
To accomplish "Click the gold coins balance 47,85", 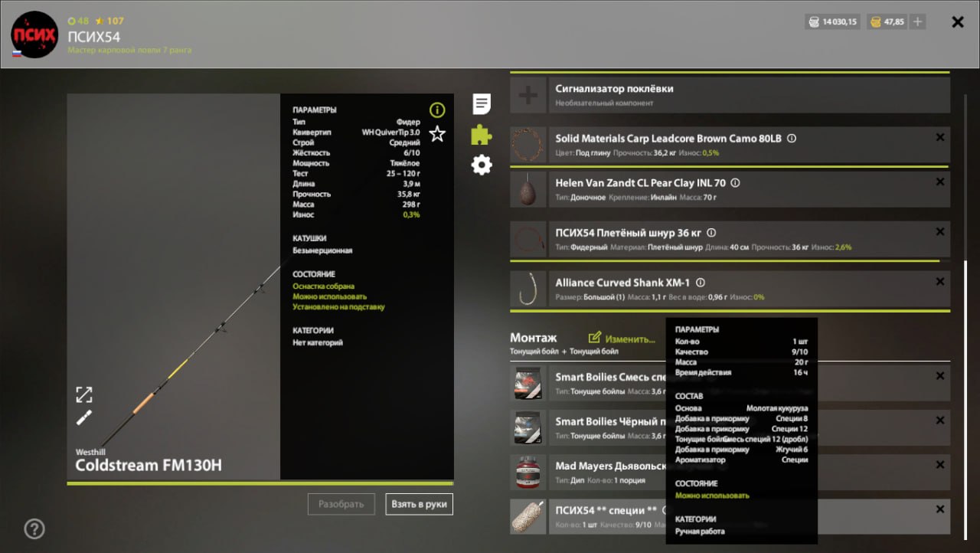I will click(x=887, y=22).
